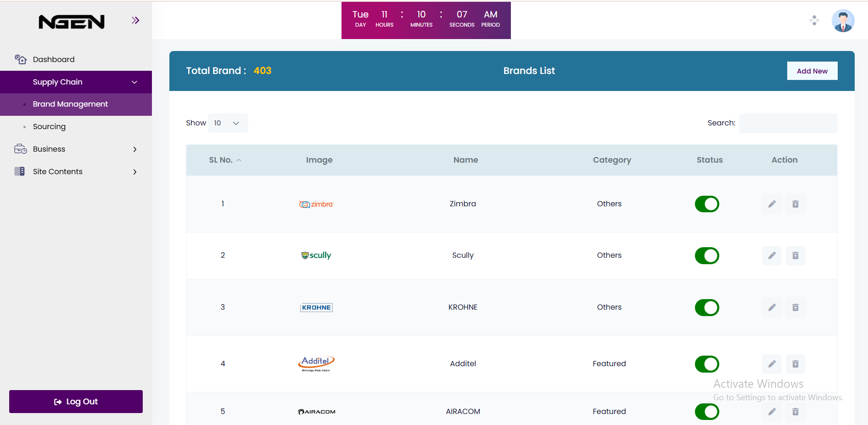Open Dashboard from the sidebar
The width and height of the screenshot is (868, 425).
(53, 59)
